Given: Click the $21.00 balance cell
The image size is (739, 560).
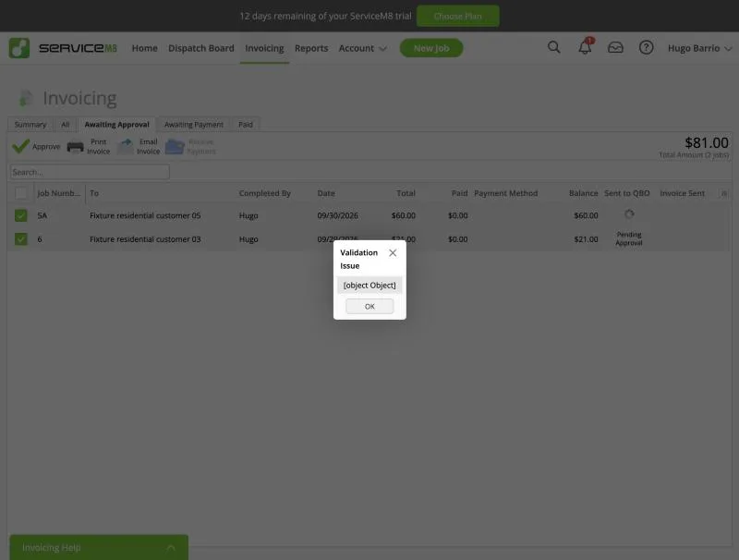Looking at the screenshot, I should pyautogui.click(x=586, y=239).
